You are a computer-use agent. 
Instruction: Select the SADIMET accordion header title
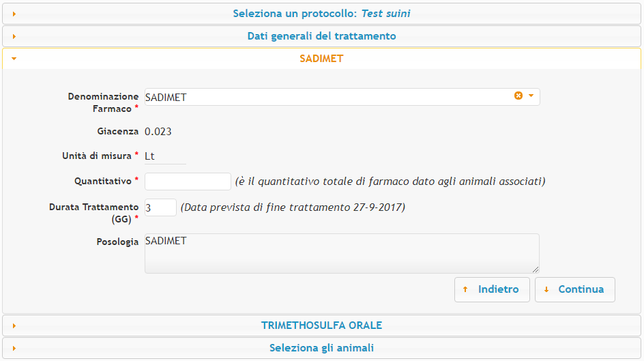point(321,59)
